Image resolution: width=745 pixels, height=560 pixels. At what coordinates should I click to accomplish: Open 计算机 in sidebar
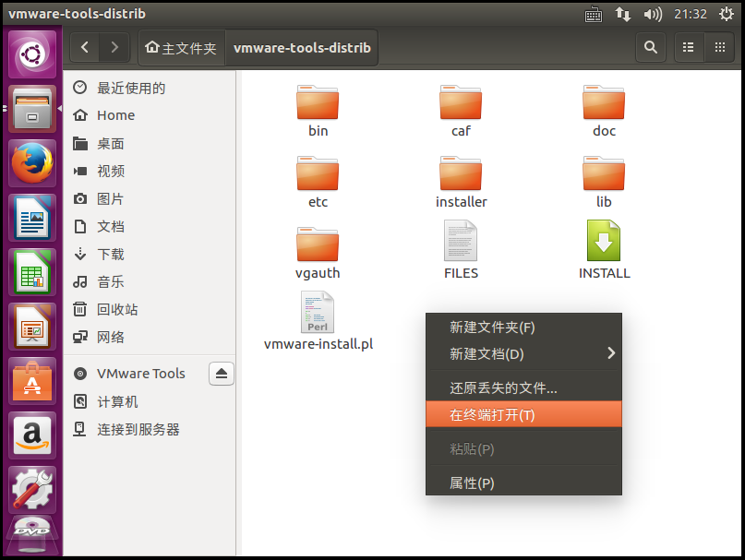click(x=150, y=402)
